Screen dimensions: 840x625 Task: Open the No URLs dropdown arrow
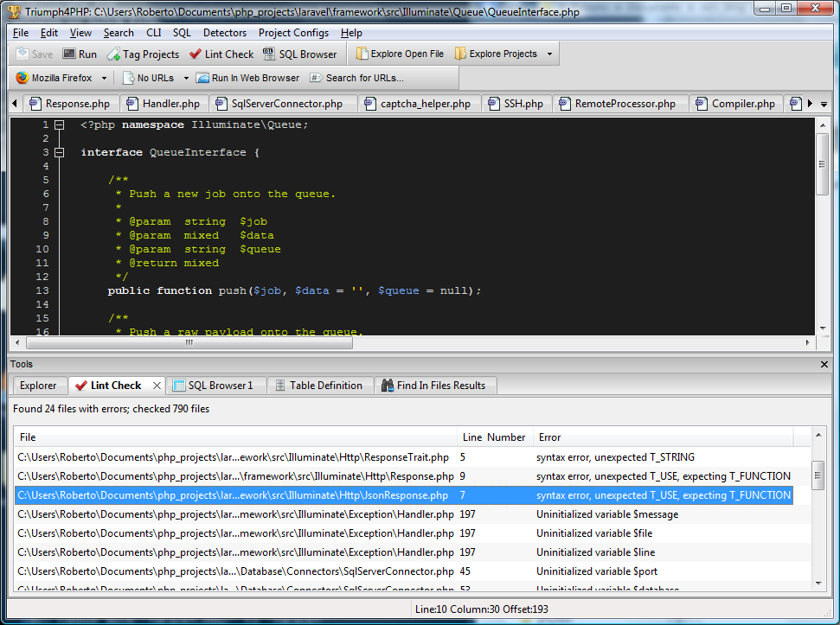(x=186, y=78)
